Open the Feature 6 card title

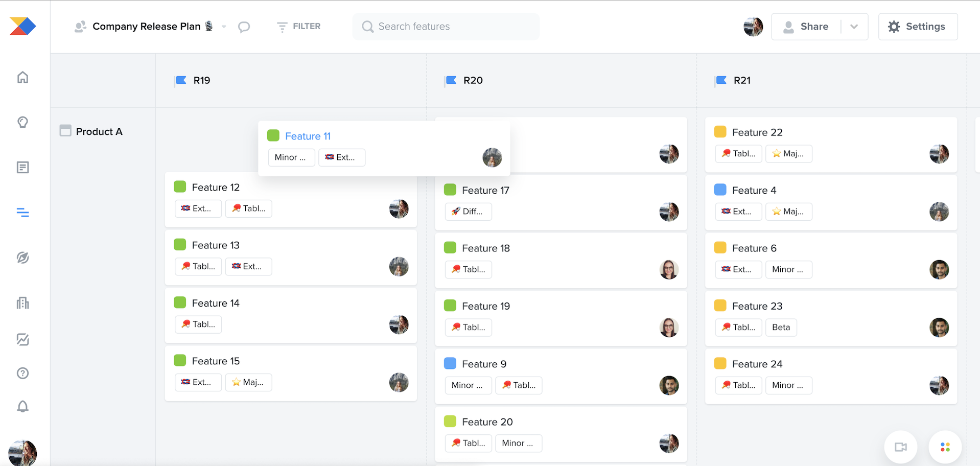coord(754,248)
